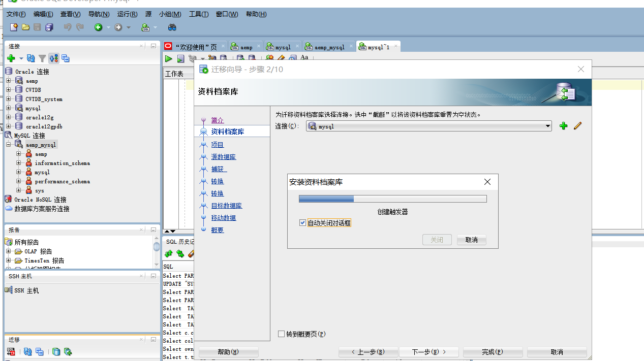Image resolution: width=644 pixels, height=361 pixels.
Task: Click the SQL Worksheet icon in main toolbar
Action: 145,27
